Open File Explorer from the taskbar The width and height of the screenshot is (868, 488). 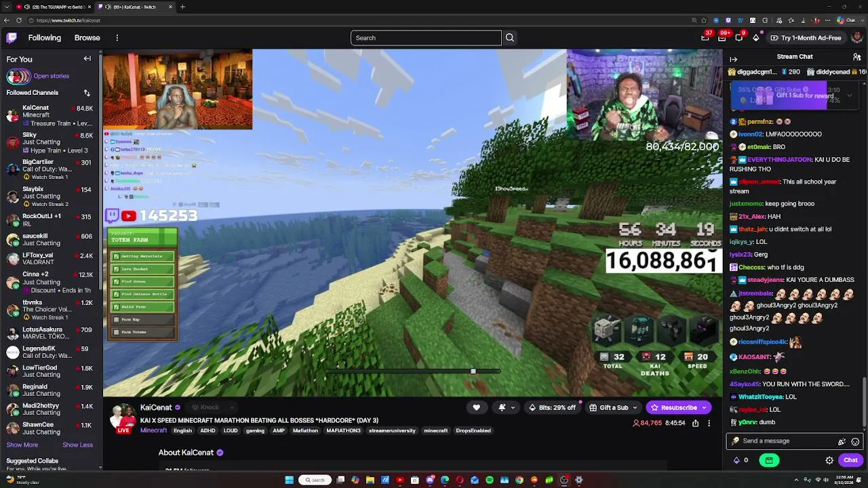[370, 480]
